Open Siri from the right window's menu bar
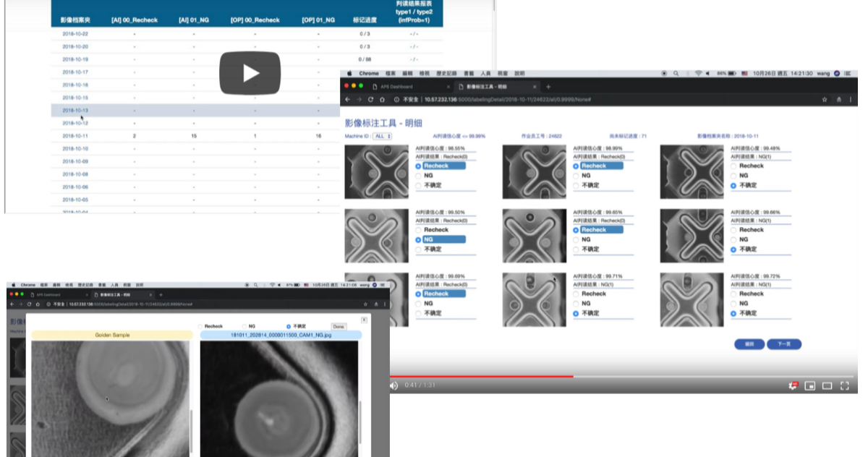The height and width of the screenshot is (457, 868). pyautogui.click(x=837, y=74)
